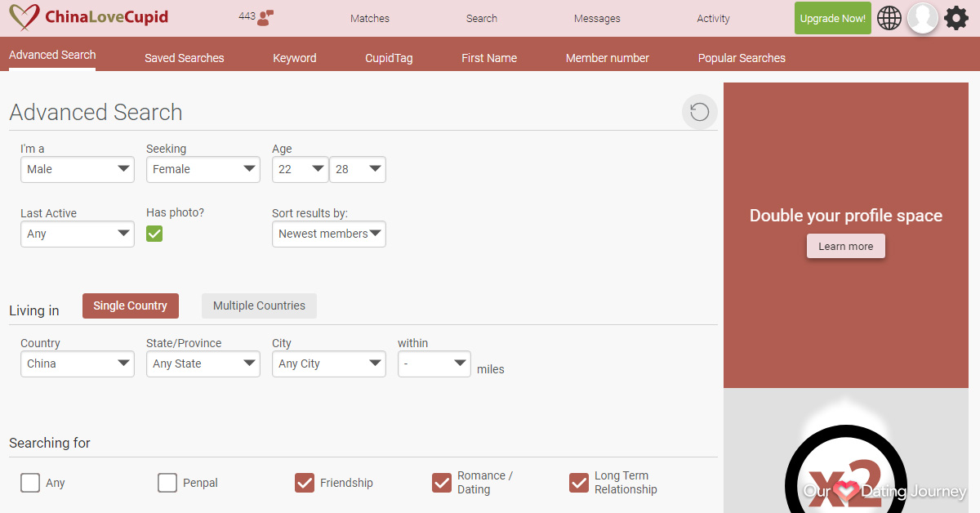Image resolution: width=980 pixels, height=513 pixels.
Task: Switch to the Saved Searches tab
Action: click(185, 58)
